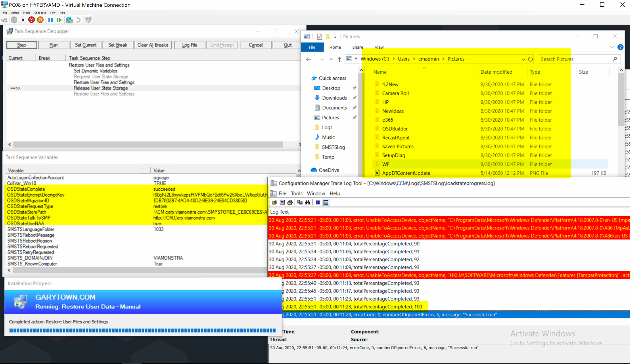Click the red Shut Down VM icon
Image resolution: width=630 pixels, height=364 pixels.
[x=31, y=20]
